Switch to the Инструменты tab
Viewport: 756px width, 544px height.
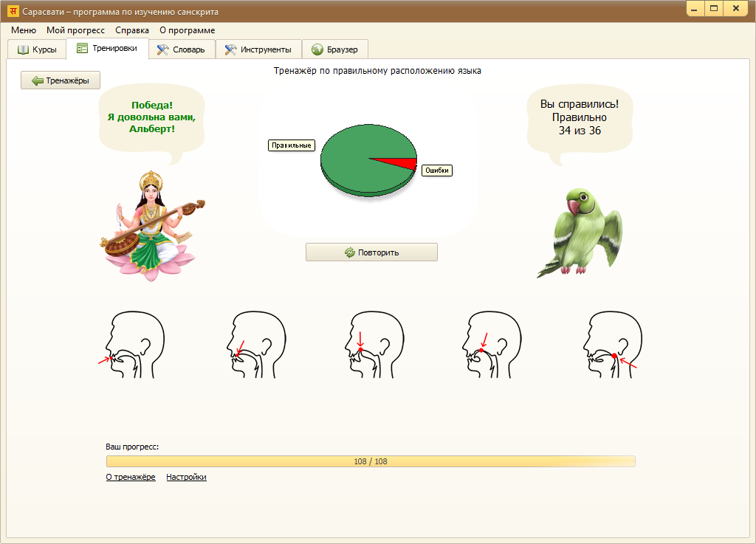pos(258,49)
